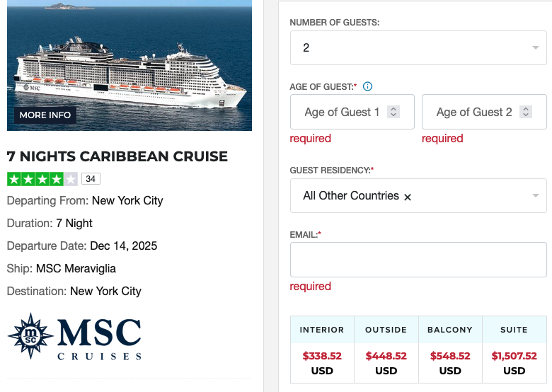
Task: Focus the Email input field
Action: coord(418,260)
